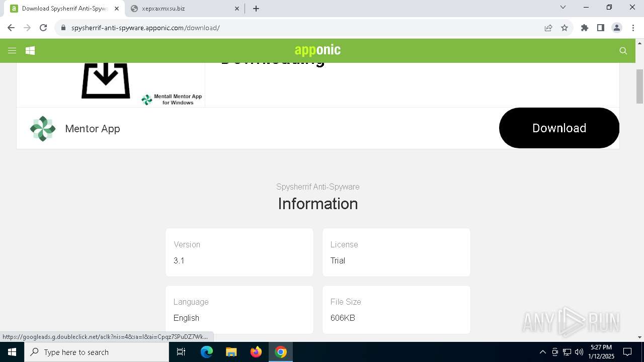Click the File Size 606KB card
The width and height of the screenshot is (644, 362).
point(396,310)
